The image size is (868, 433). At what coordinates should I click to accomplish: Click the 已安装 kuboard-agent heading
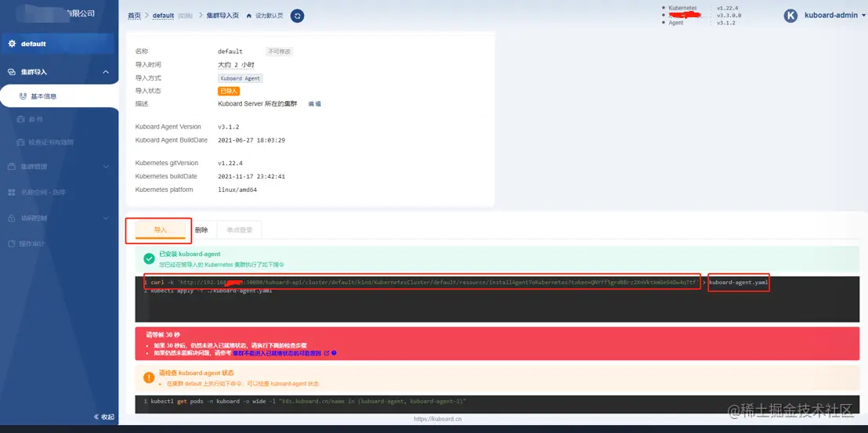(190, 254)
